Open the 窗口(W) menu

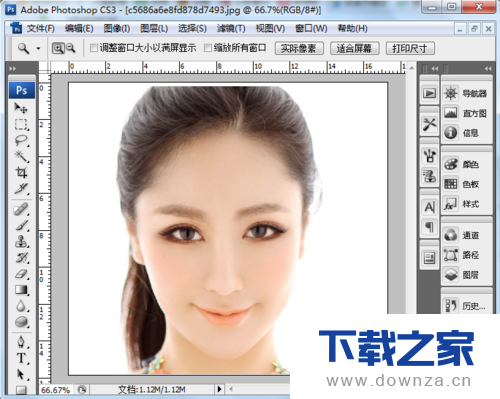311,29
